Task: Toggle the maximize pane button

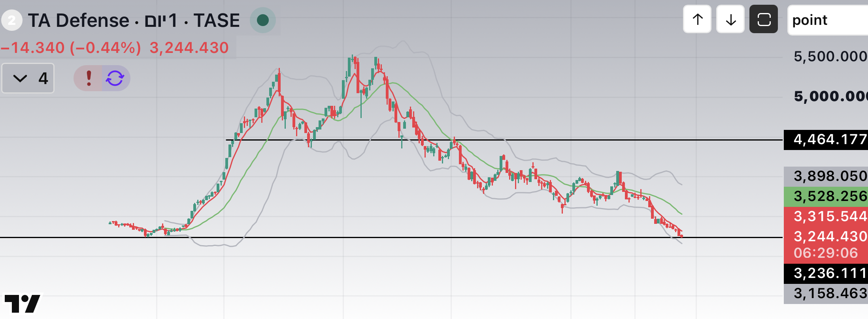Action: (x=764, y=19)
